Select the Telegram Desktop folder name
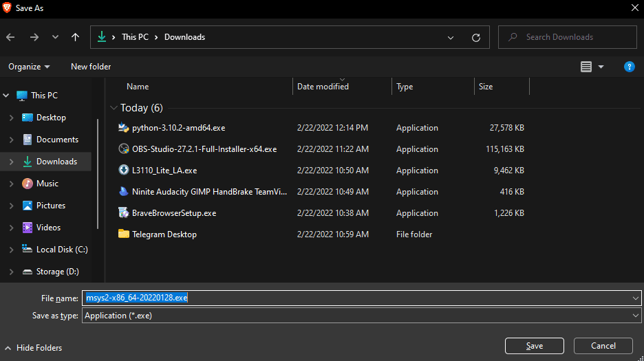644x361 pixels. (x=164, y=234)
